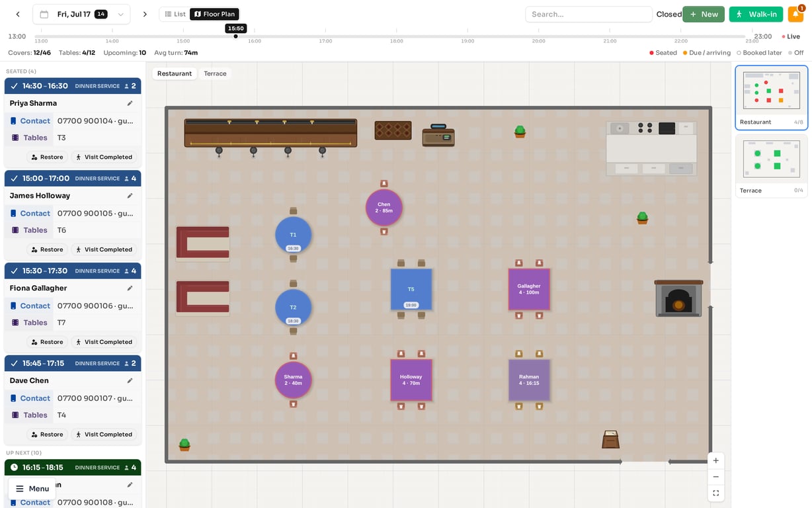Click the kitchen counter on floor plan

pos(651,148)
